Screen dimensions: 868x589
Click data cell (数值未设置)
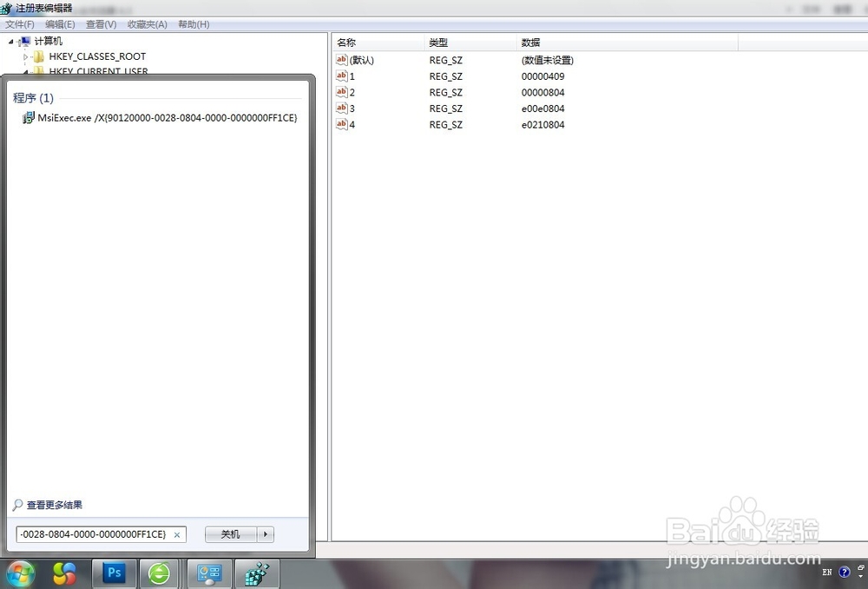pyautogui.click(x=548, y=60)
